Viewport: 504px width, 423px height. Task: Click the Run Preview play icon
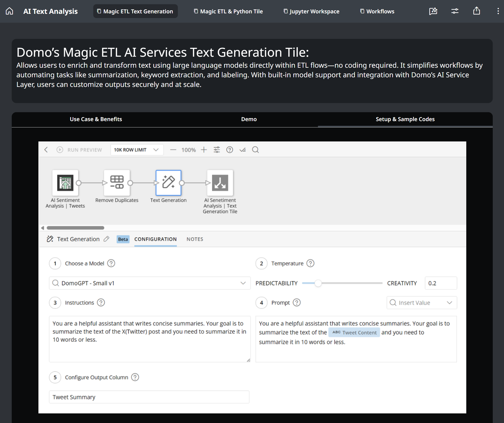click(x=60, y=150)
